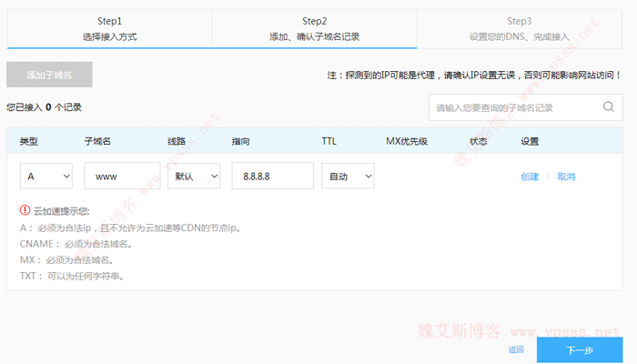
Task: Click the 取消 link in the record row
Action: 566,177
